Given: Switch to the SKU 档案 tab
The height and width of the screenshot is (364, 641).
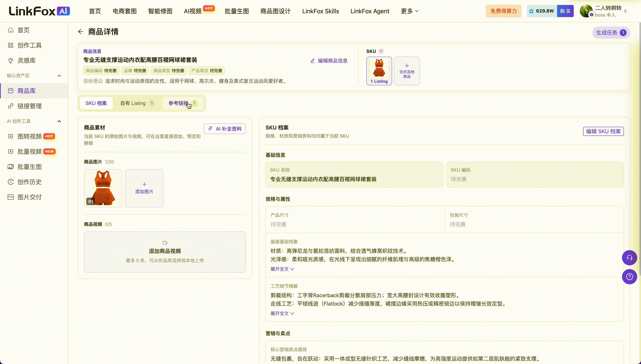Looking at the screenshot, I should [96, 103].
